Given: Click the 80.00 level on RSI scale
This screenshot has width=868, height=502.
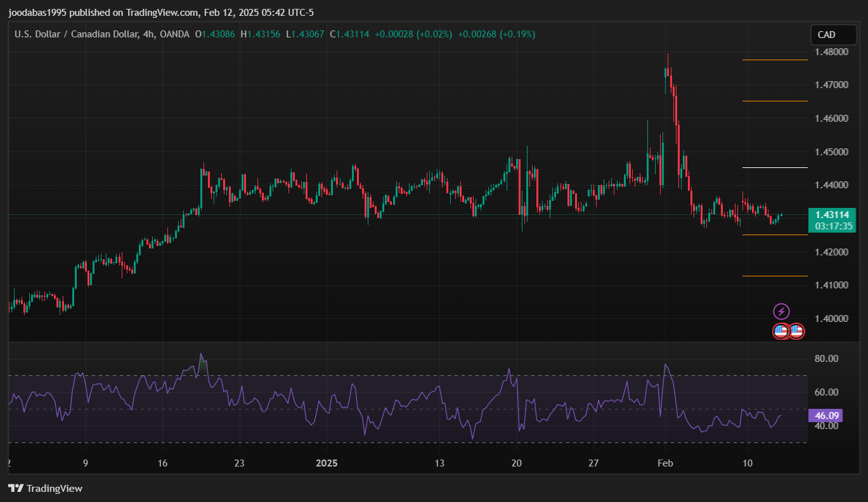Looking at the screenshot, I should click(x=826, y=359).
